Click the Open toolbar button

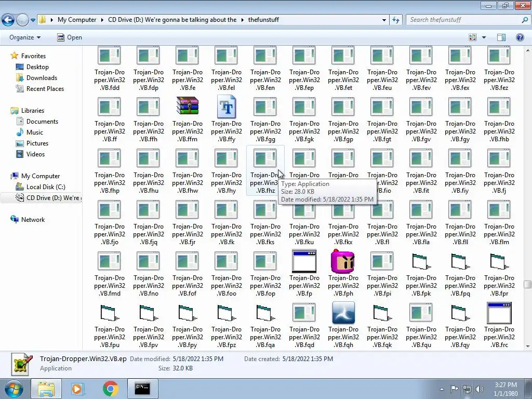click(x=70, y=37)
